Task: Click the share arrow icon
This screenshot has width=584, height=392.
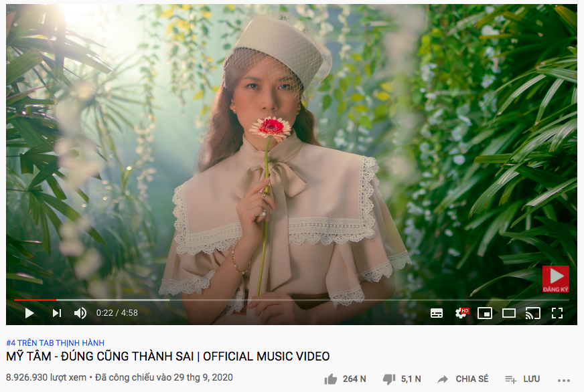Action: coord(443,379)
